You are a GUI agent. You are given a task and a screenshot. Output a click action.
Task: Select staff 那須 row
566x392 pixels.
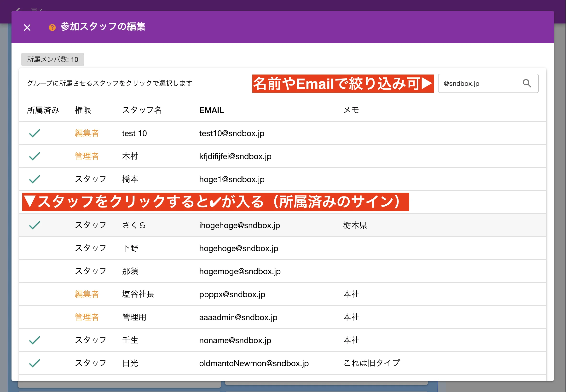[130, 271]
